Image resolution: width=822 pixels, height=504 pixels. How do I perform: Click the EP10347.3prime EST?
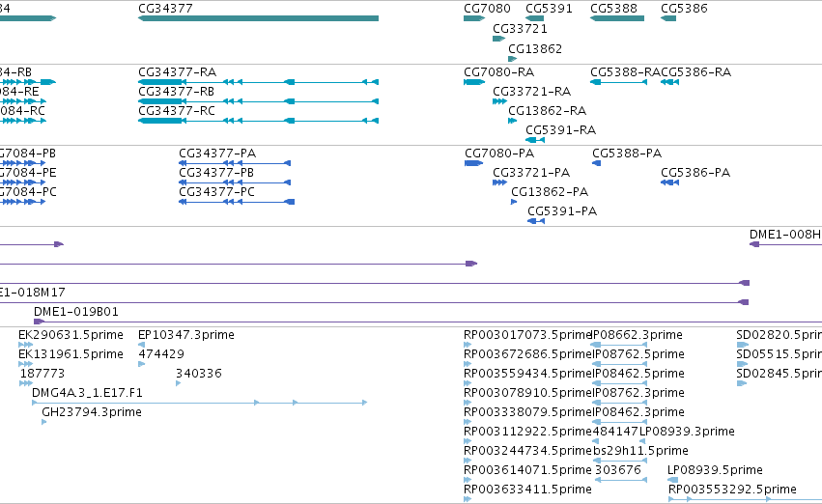[x=142, y=345]
